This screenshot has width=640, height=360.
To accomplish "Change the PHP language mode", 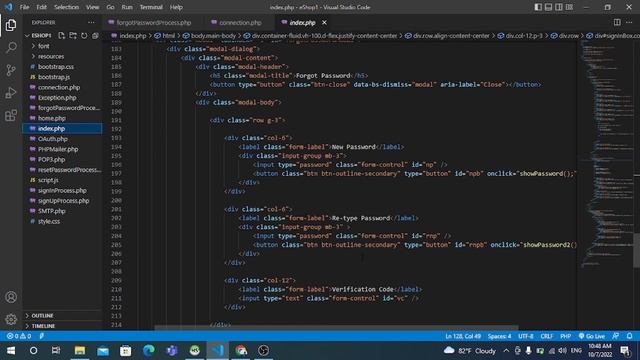I will coord(565,336).
